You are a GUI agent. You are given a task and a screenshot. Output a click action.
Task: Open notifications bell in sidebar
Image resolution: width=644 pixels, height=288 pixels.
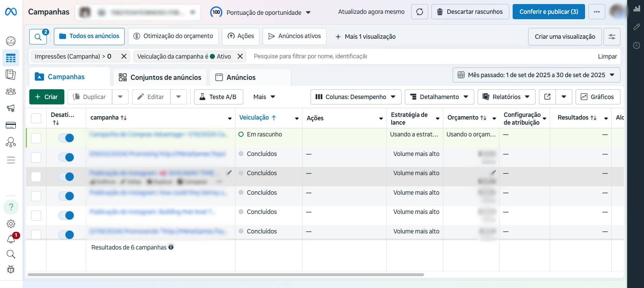click(11, 239)
